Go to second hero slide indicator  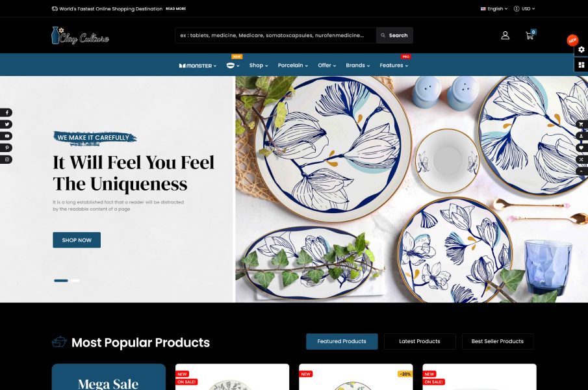point(75,281)
